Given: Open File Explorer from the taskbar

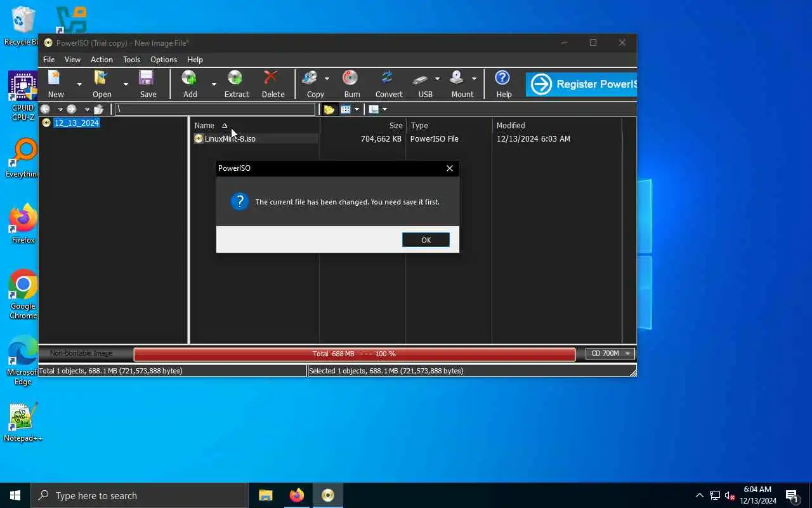Looking at the screenshot, I should pyautogui.click(x=265, y=495).
